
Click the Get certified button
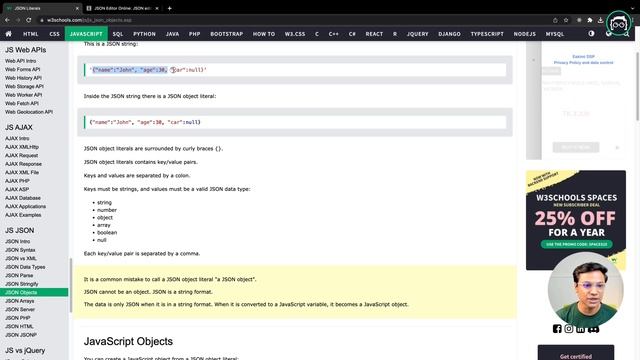pyautogui.click(x=576, y=353)
